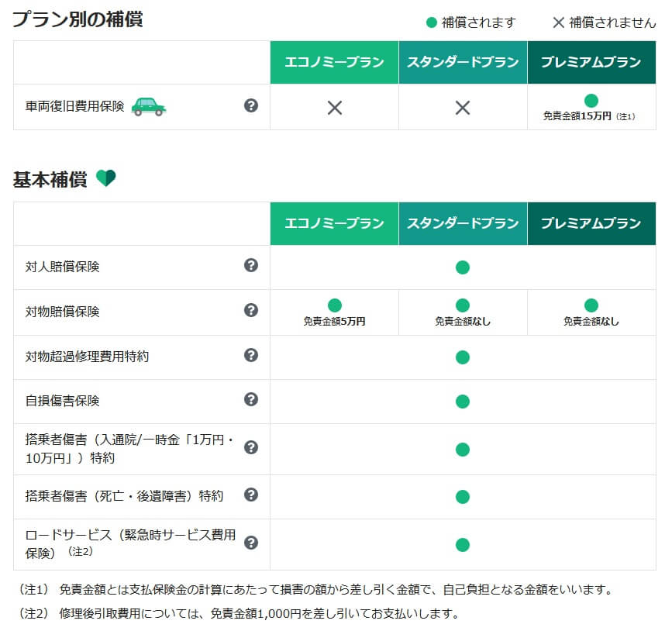The image size is (672, 631).
Task: Select エコノミープラン header in top table
Action: click(x=334, y=62)
